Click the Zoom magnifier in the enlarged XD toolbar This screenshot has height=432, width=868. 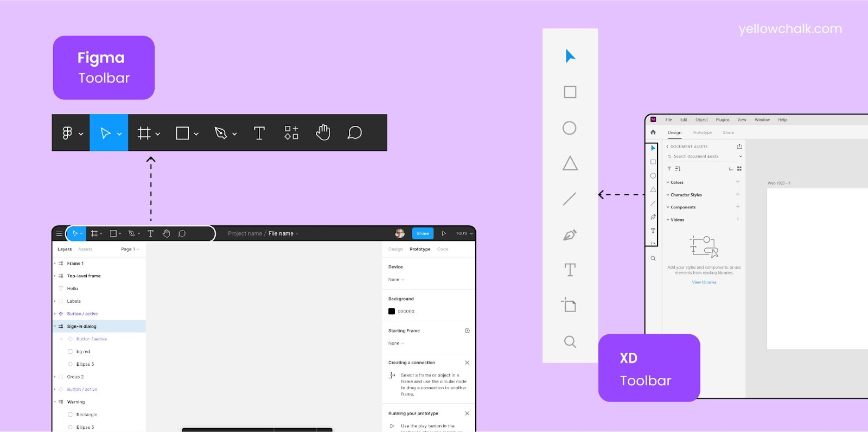pos(570,342)
